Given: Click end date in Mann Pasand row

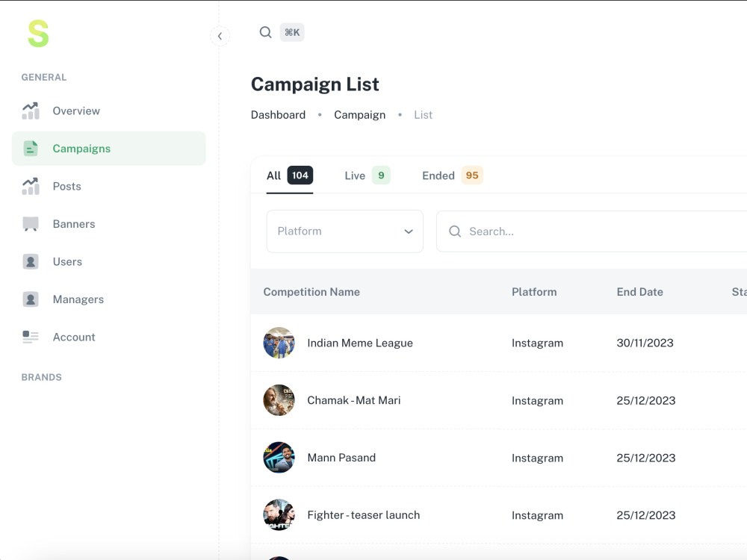Looking at the screenshot, I should (646, 458).
